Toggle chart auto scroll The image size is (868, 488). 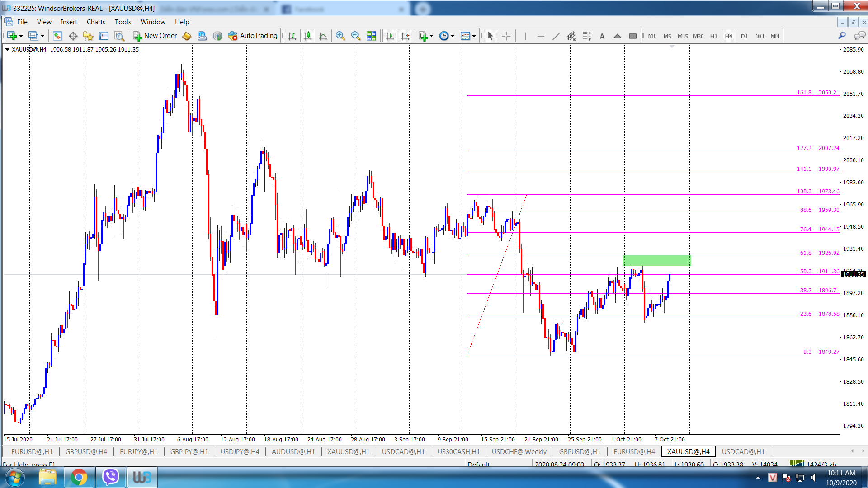(390, 36)
